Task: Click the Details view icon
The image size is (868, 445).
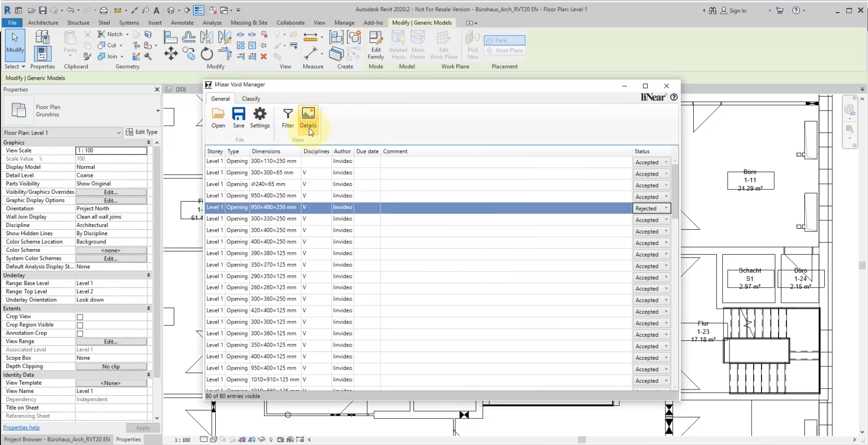Action: (x=308, y=118)
